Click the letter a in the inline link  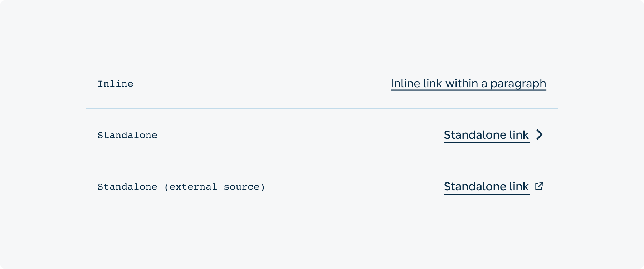[x=484, y=84]
